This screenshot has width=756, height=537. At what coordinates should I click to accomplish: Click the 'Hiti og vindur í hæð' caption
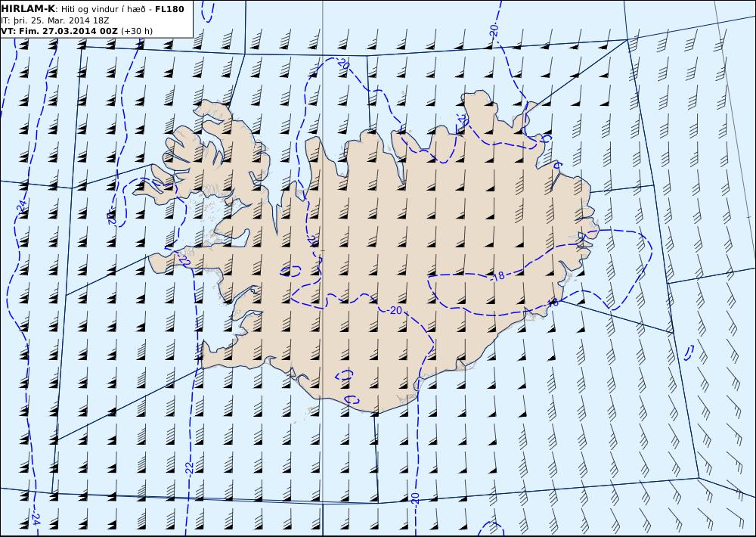[103, 9]
